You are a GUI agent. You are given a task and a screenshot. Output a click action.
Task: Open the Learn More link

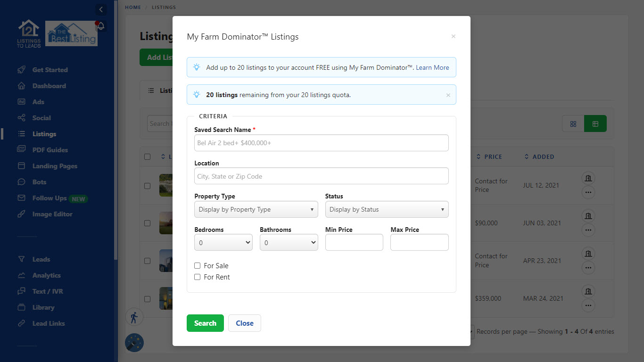tap(432, 67)
